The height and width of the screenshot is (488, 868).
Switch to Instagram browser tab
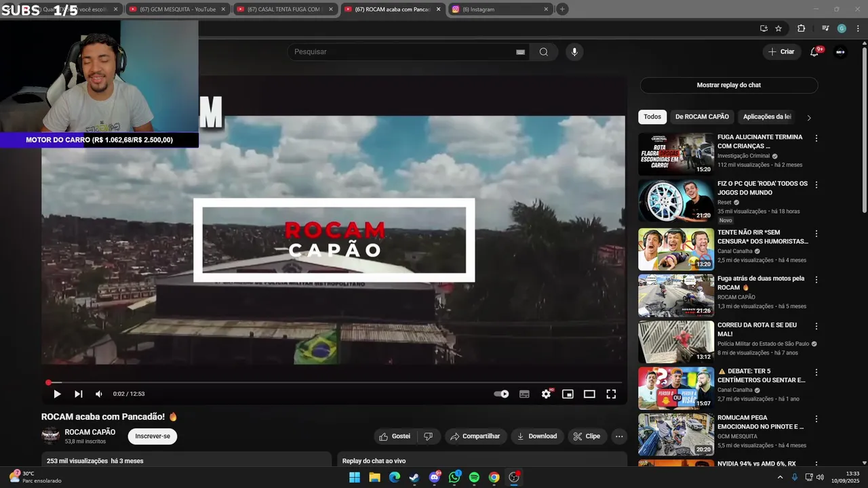[x=500, y=9]
